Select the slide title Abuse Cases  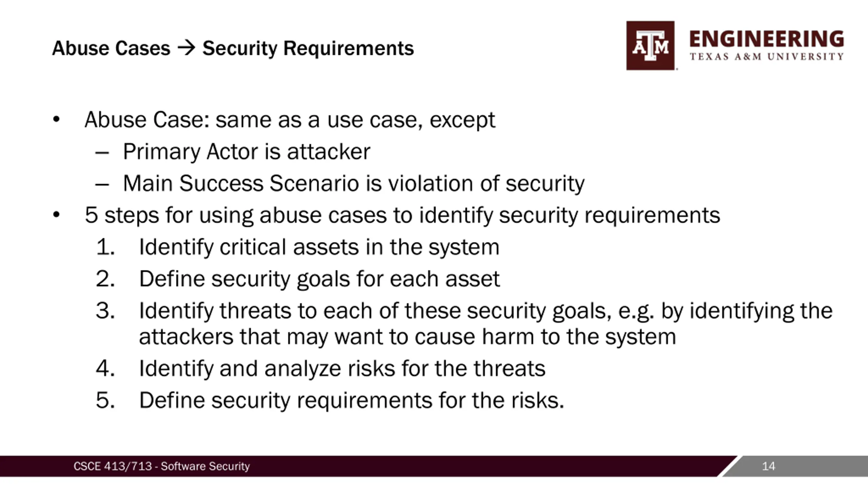pyautogui.click(x=111, y=48)
